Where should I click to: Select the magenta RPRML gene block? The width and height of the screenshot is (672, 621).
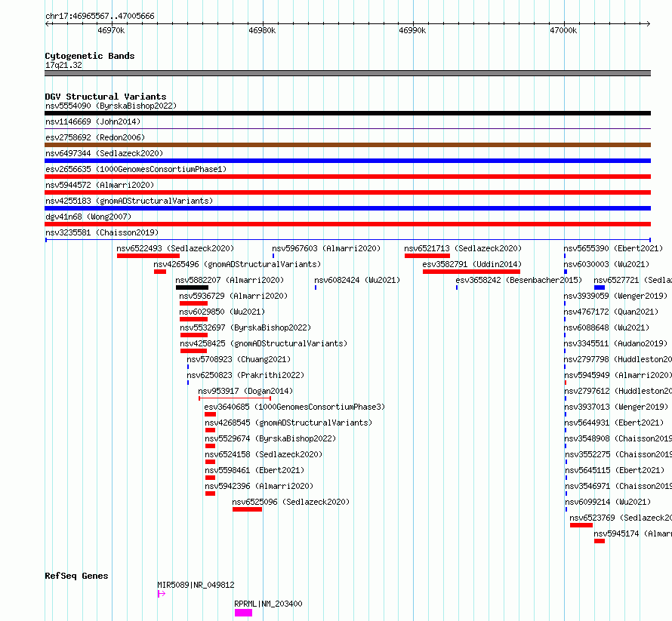point(243,613)
